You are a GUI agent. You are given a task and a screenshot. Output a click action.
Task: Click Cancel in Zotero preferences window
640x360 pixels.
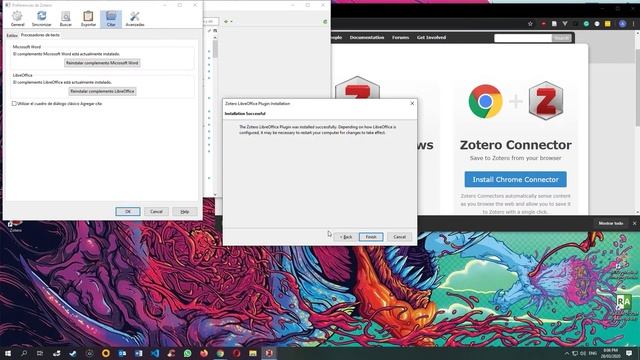(x=156, y=211)
